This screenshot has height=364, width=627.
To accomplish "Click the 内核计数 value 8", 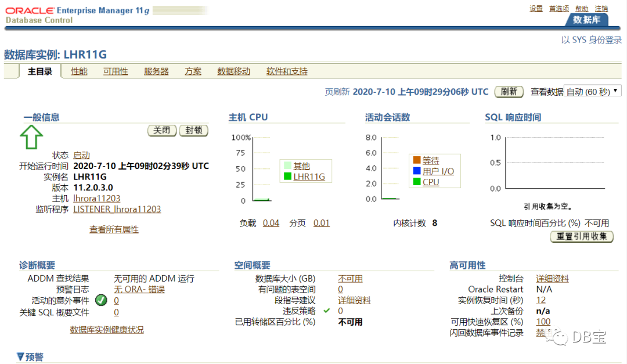I will (435, 223).
